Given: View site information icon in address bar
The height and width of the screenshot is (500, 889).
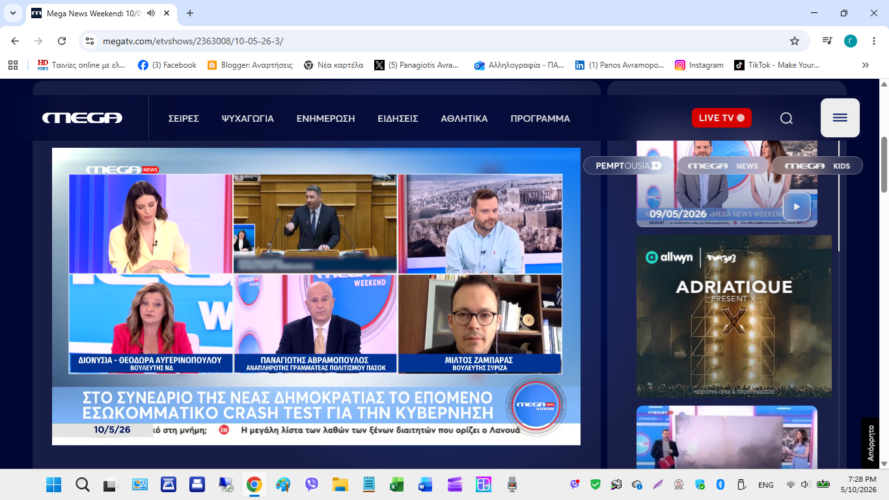Looking at the screenshot, I should pos(90,41).
